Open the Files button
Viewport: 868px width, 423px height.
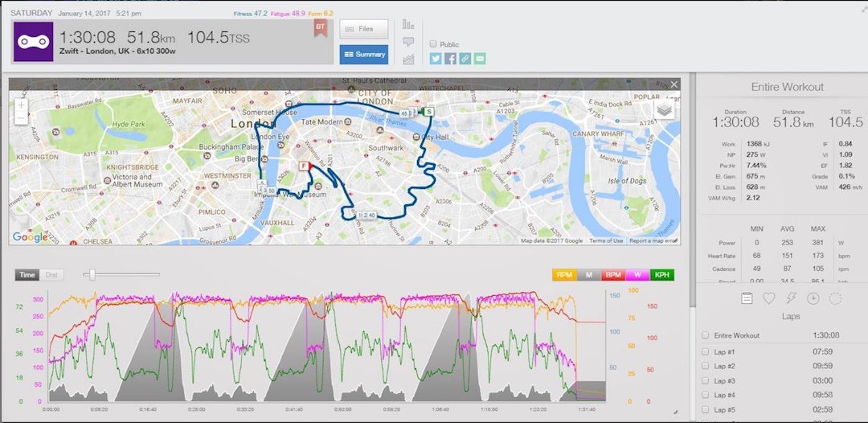point(364,29)
